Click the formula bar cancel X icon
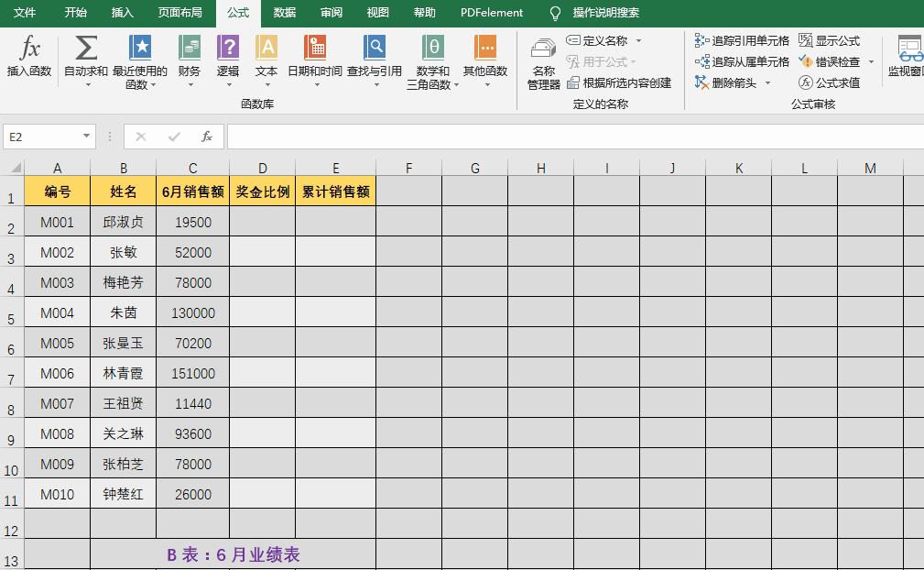 click(141, 137)
